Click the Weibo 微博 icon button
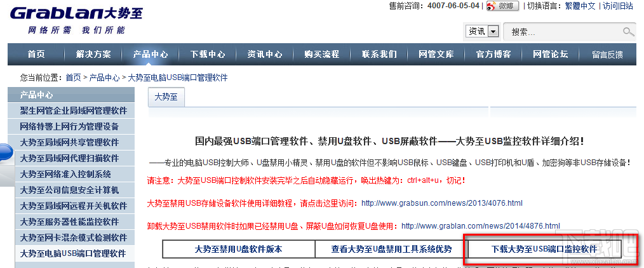 (x=502, y=6)
